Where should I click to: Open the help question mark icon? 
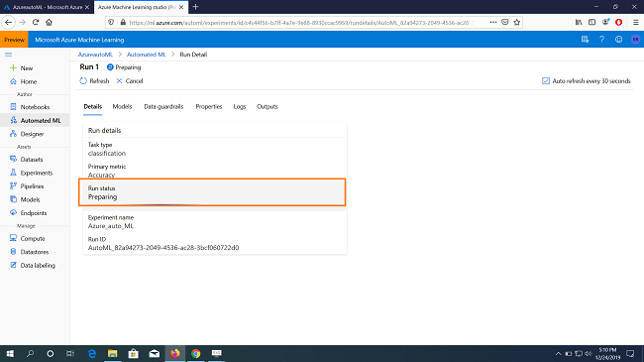601,40
